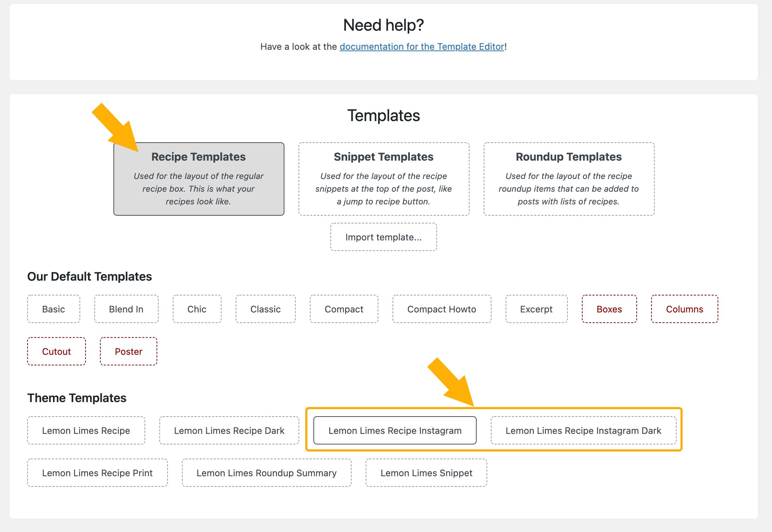Open the Roundup Templates category

[x=569, y=179]
